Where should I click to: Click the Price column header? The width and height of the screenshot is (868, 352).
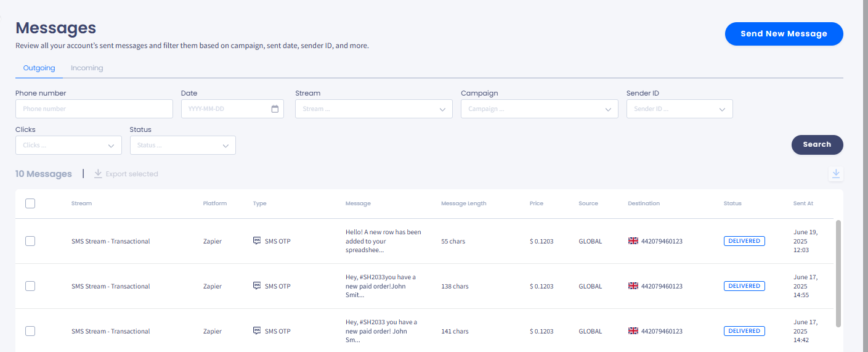pyautogui.click(x=537, y=203)
